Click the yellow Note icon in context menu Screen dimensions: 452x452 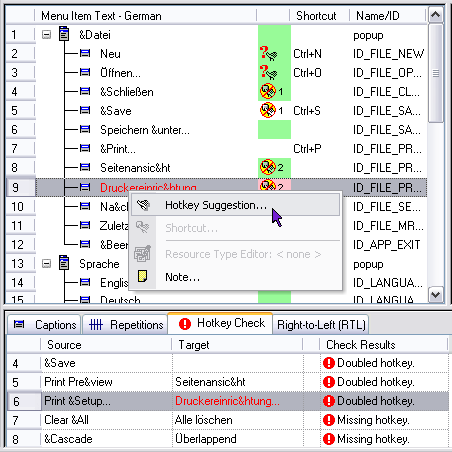pyautogui.click(x=142, y=276)
